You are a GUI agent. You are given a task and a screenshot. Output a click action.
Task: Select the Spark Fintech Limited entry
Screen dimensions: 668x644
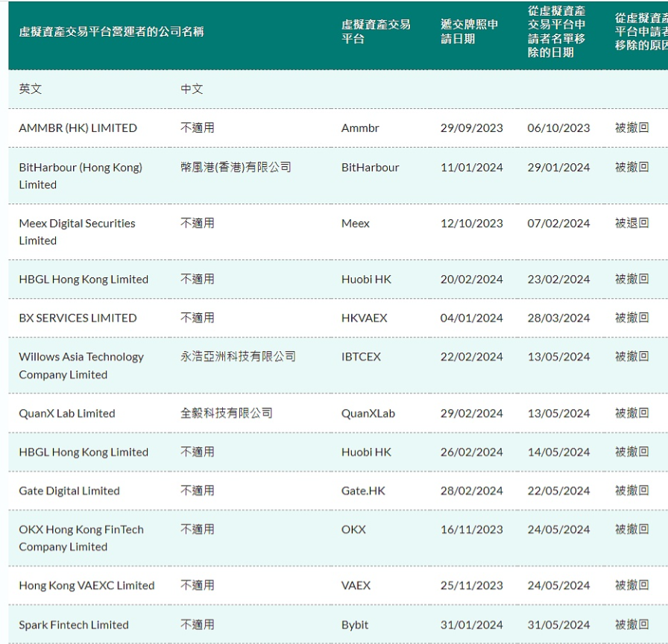(73, 625)
